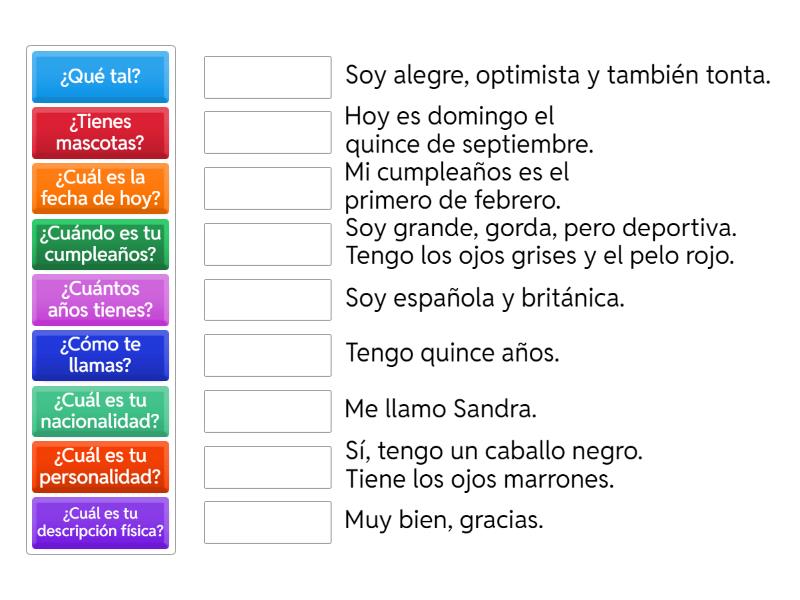
Task: Select the ¿Cuál es tu nacionalidad? tile
Action: 100,411
